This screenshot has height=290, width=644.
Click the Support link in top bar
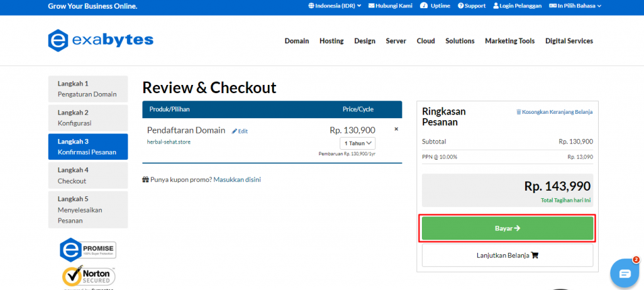475,6
